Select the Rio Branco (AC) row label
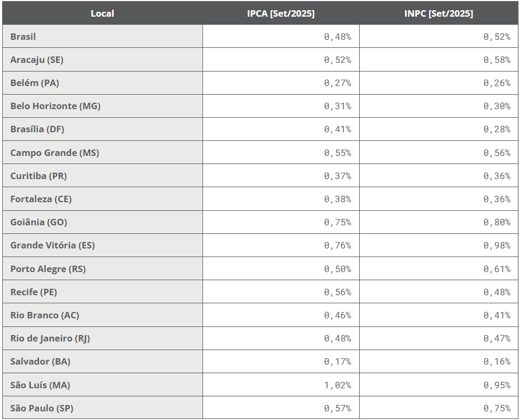Viewport: 519px width, 420px height. point(45,315)
